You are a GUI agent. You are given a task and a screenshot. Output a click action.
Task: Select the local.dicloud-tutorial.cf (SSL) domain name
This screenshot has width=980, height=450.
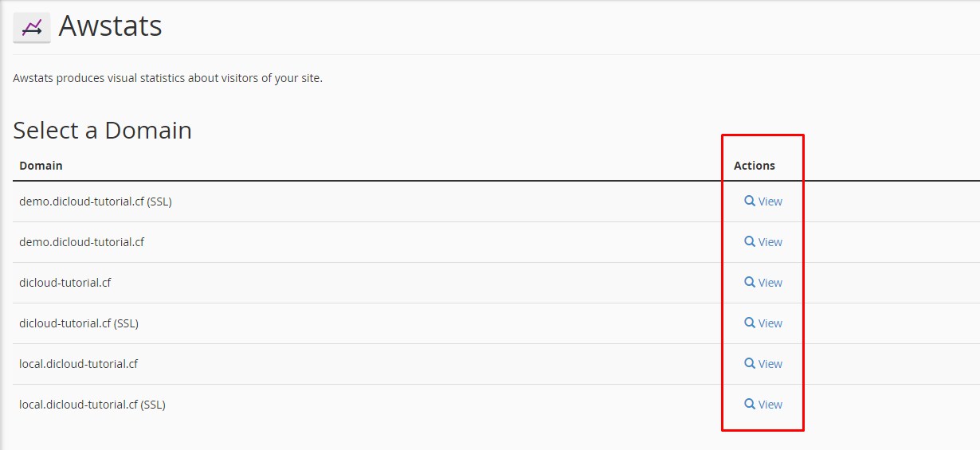tap(92, 405)
